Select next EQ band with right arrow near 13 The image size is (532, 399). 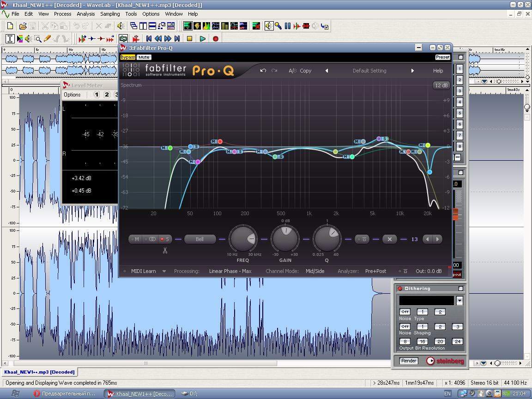(x=438, y=239)
